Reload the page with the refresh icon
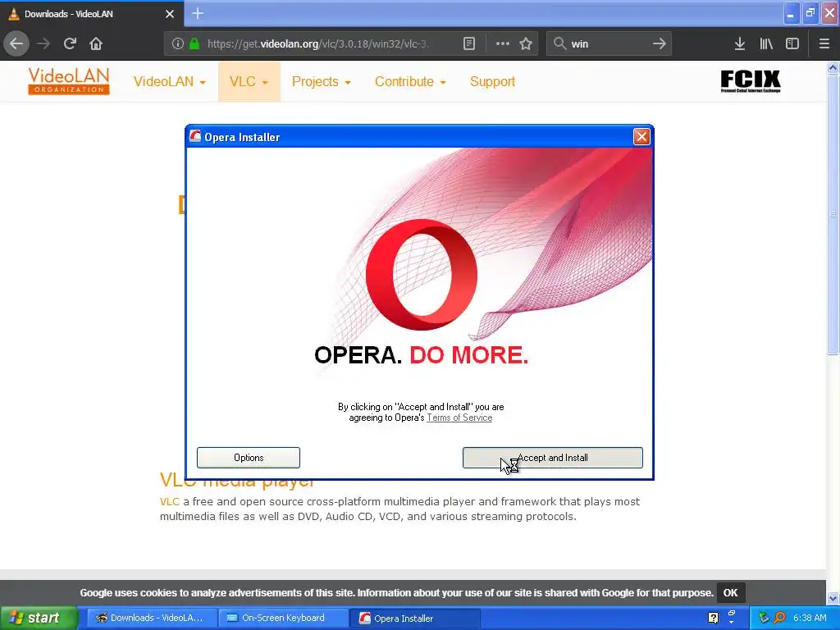 coord(70,43)
